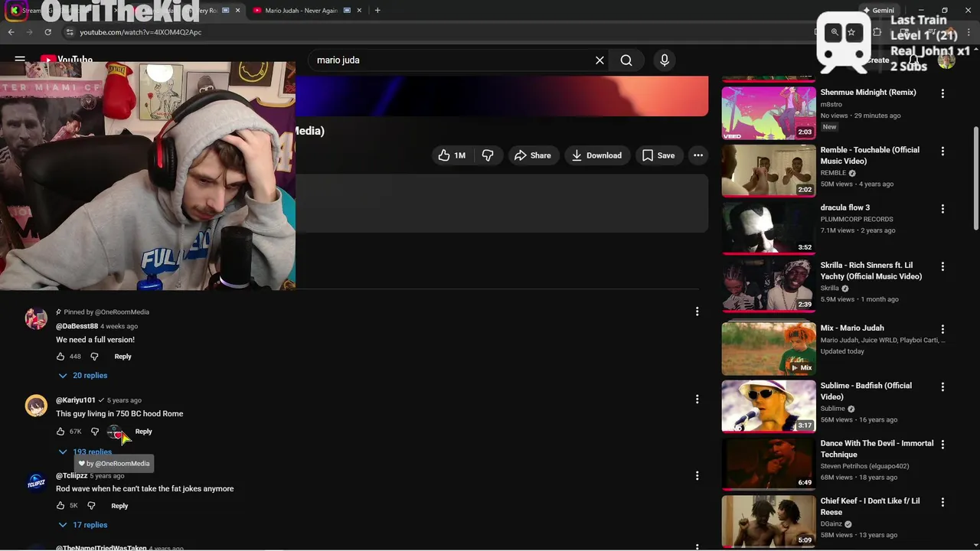980x551 pixels.
Task: Open Chrome extensions puzzle icon
Action: (x=877, y=32)
